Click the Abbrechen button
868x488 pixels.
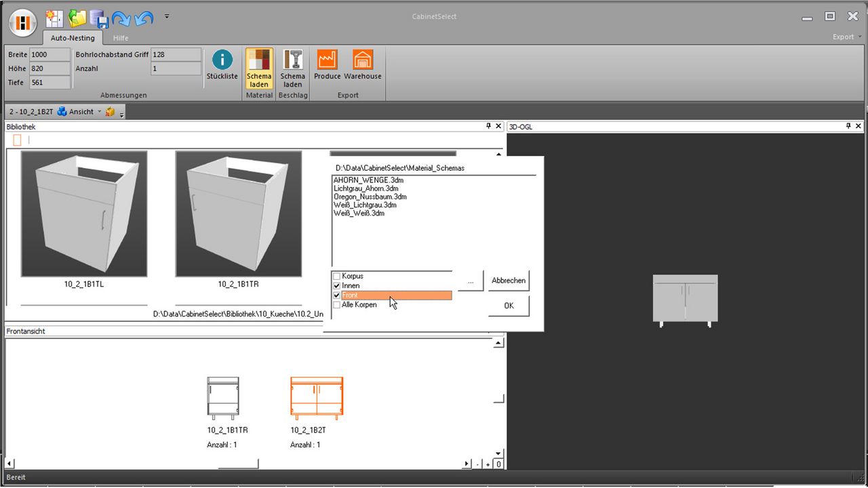[x=509, y=281]
